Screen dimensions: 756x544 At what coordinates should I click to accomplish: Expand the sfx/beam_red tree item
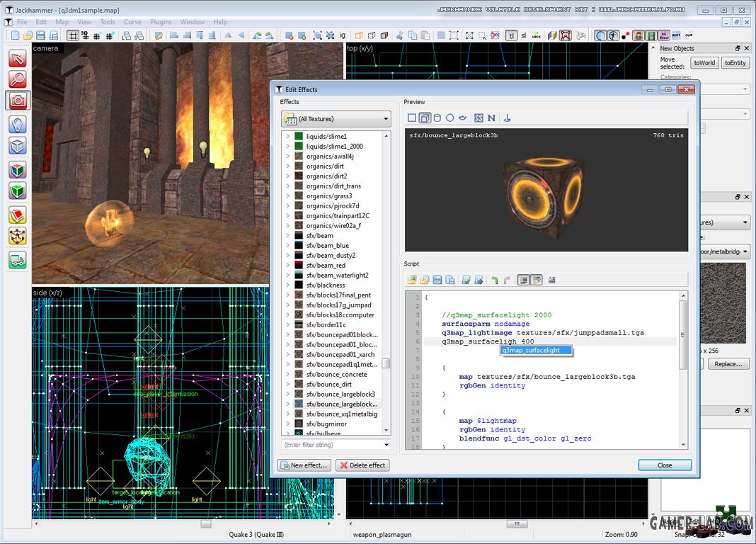pyautogui.click(x=288, y=265)
